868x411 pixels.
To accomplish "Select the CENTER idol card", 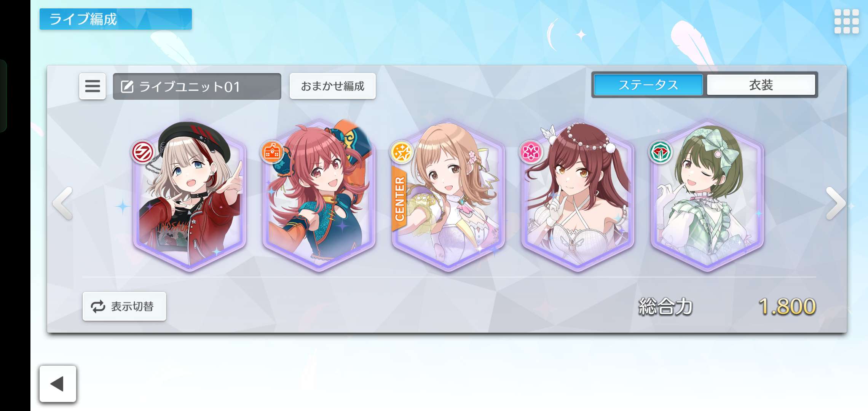I will pos(448,195).
